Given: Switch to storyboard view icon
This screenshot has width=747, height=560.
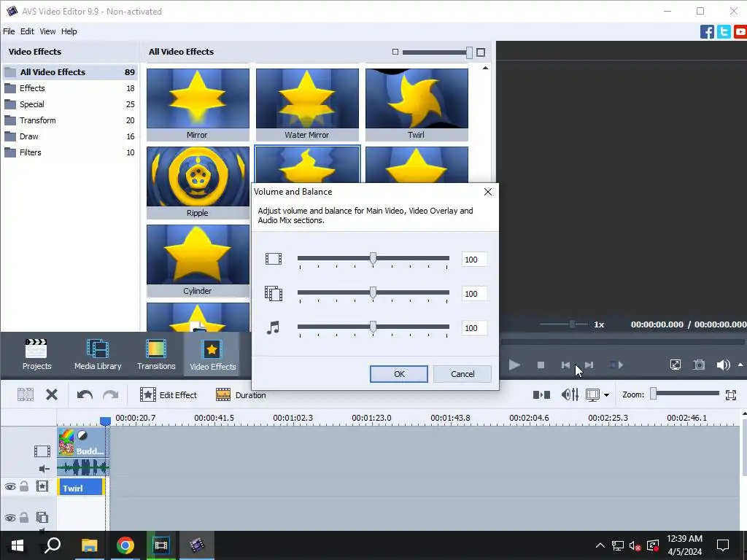Looking at the screenshot, I should 541,394.
